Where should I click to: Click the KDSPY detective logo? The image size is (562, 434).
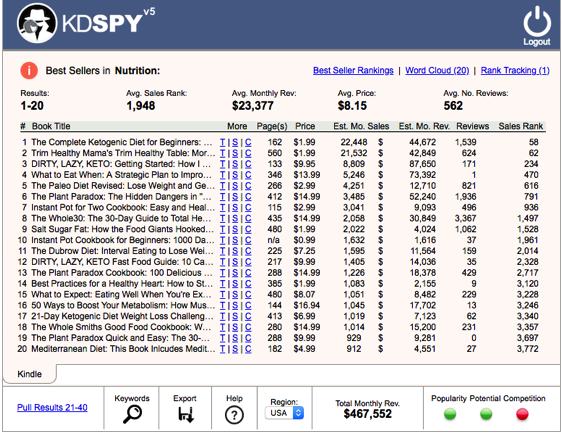(x=37, y=23)
